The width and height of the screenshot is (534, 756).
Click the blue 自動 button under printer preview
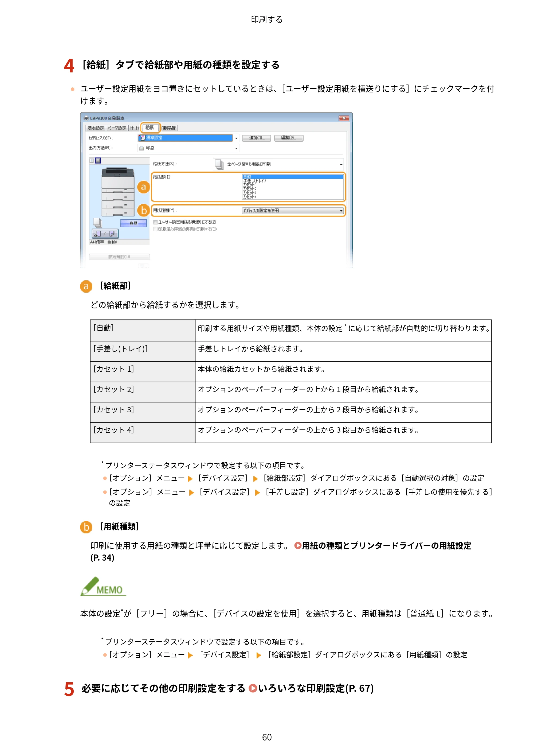coord(133,223)
